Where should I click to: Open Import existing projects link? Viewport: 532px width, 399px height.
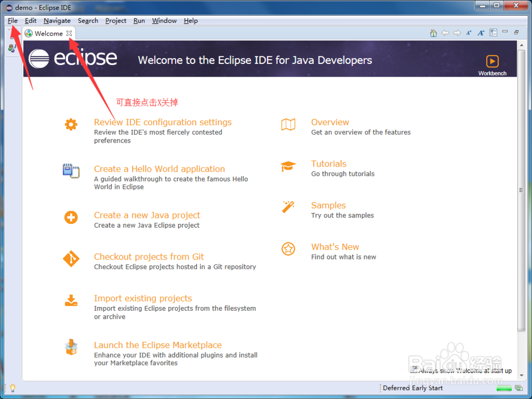coord(143,298)
